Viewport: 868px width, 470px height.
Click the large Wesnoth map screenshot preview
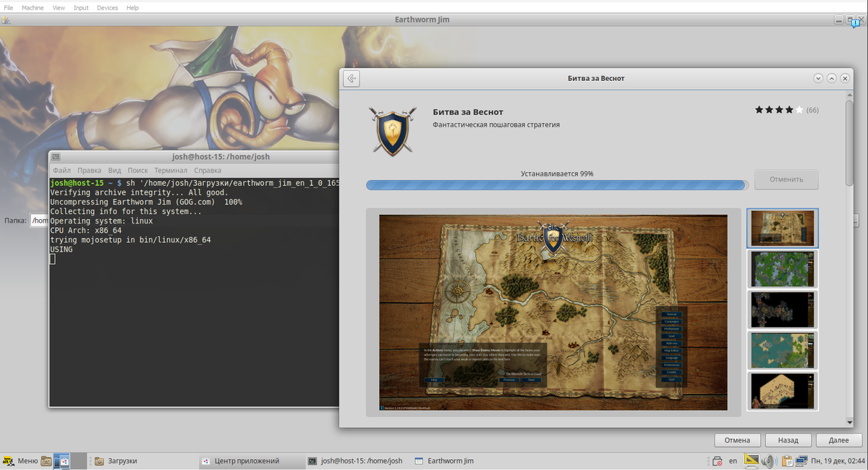pos(553,312)
